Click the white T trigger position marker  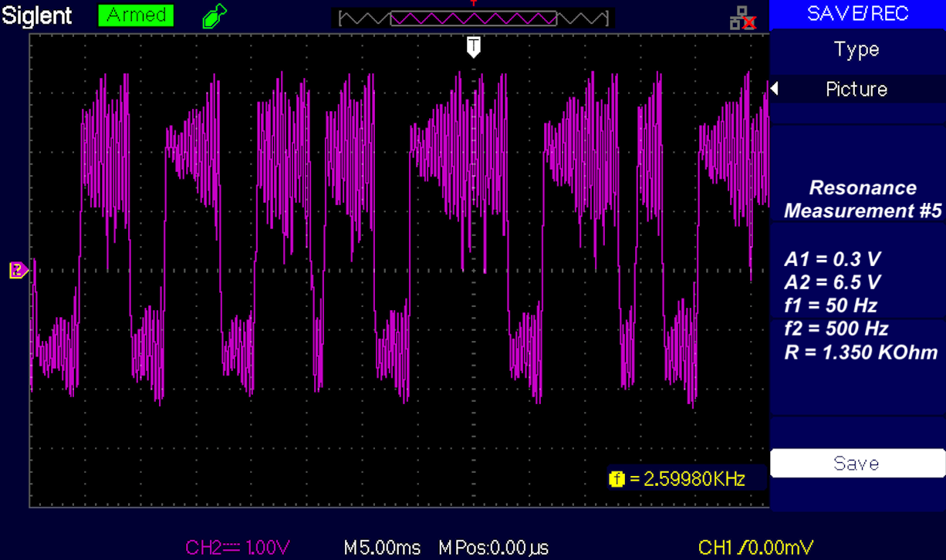pyautogui.click(x=474, y=46)
